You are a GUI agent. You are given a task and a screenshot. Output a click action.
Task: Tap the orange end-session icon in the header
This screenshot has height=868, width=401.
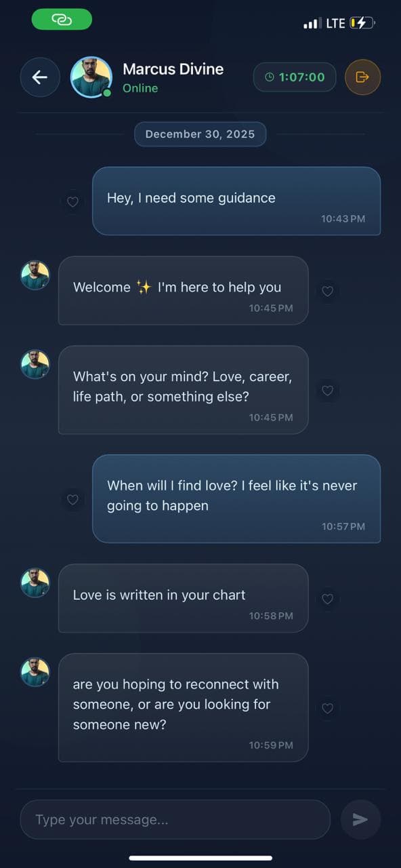[x=362, y=77]
